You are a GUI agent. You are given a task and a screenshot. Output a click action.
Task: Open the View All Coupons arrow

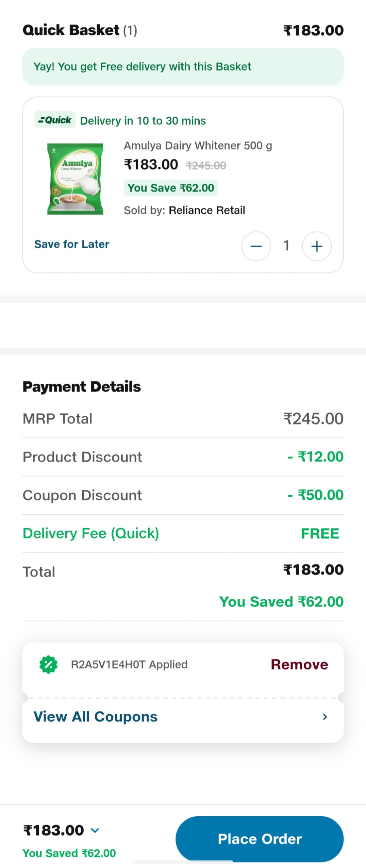[x=325, y=717]
